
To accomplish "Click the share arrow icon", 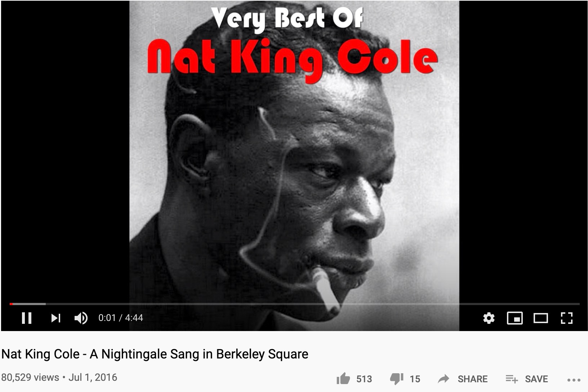I will tap(444, 379).
